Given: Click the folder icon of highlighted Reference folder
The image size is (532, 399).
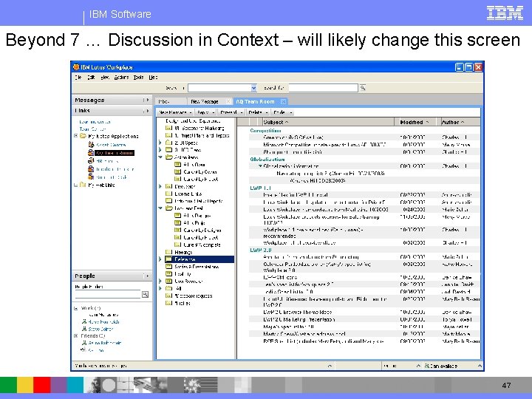Looking at the screenshot, I should (169, 259).
